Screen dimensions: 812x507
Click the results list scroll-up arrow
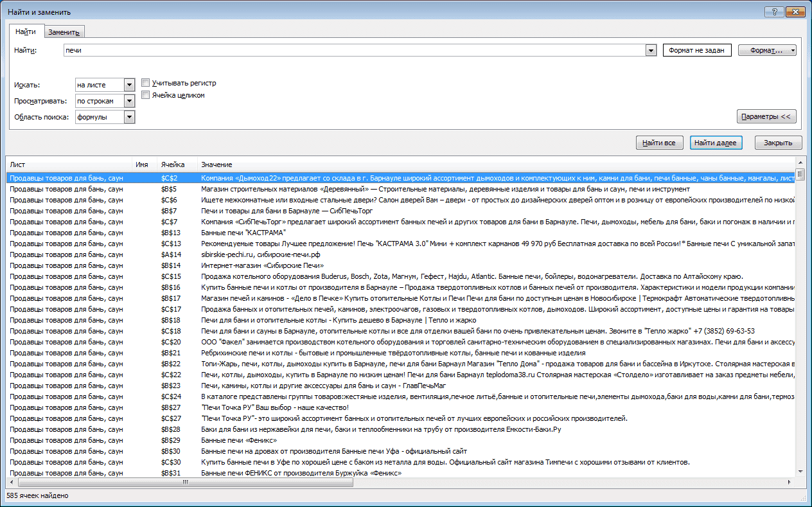[x=801, y=164]
